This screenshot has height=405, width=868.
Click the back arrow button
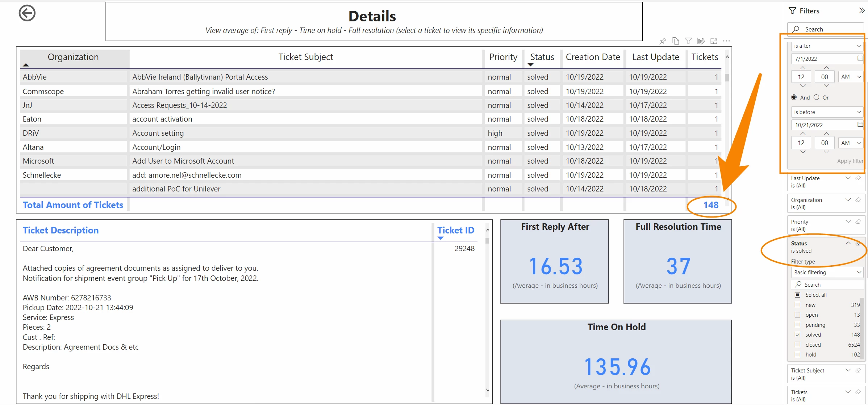coord(27,13)
